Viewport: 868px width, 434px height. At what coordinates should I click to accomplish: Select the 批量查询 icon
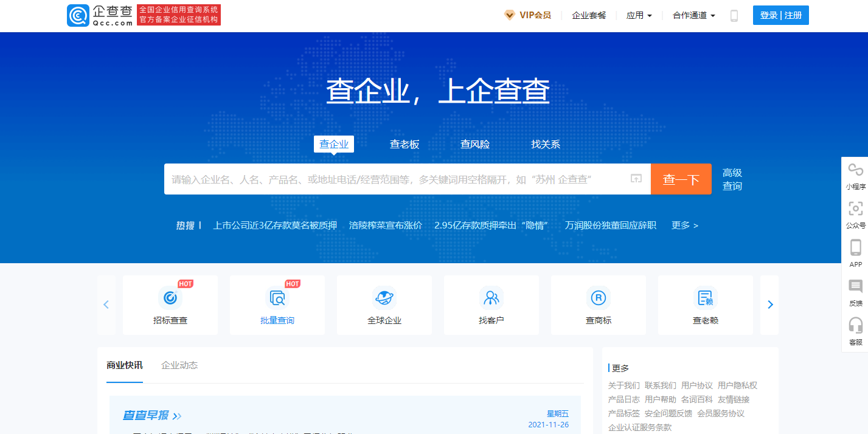[x=277, y=304]
